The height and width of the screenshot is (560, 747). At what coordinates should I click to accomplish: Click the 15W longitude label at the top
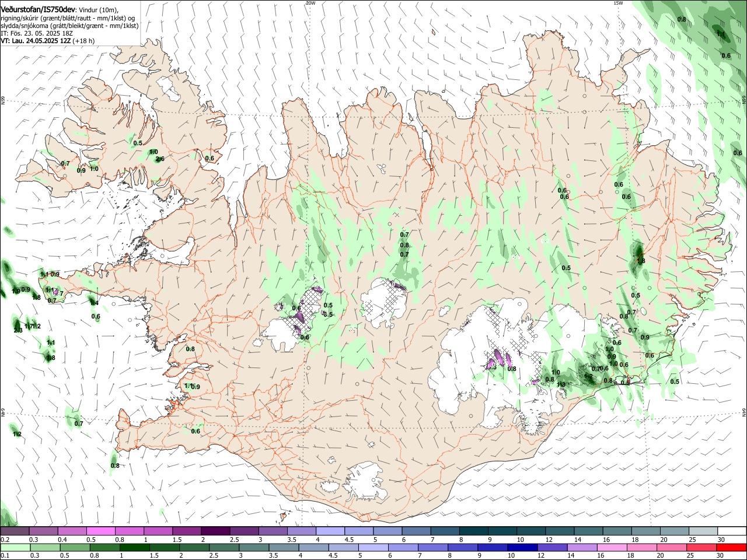click(618, 3)
